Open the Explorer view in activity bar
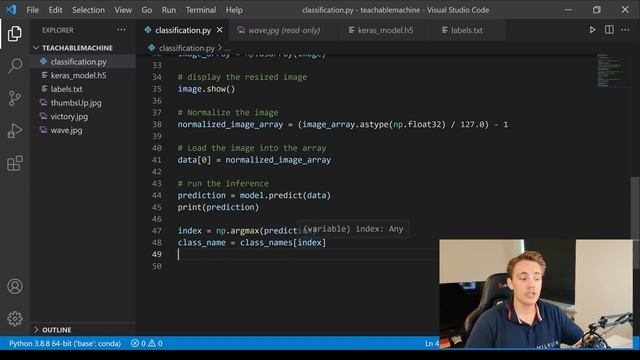640x360 pixels. (x=15, y=33)
